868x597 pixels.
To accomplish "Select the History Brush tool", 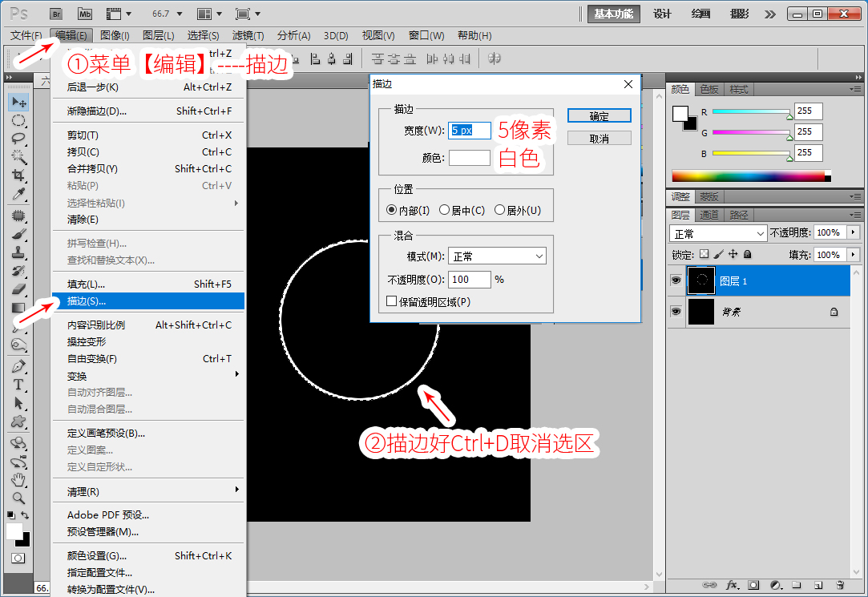I will tap(18, 271).
